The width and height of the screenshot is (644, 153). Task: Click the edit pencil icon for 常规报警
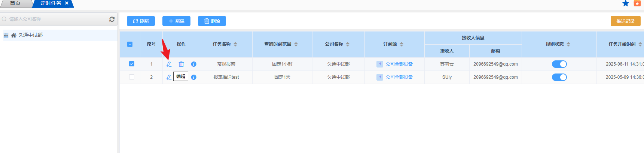169,64
